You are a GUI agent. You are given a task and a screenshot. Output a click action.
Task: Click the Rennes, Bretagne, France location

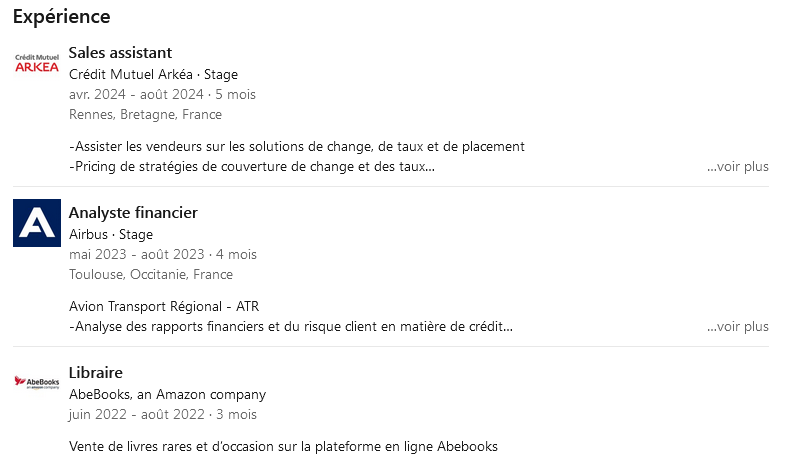145,114
